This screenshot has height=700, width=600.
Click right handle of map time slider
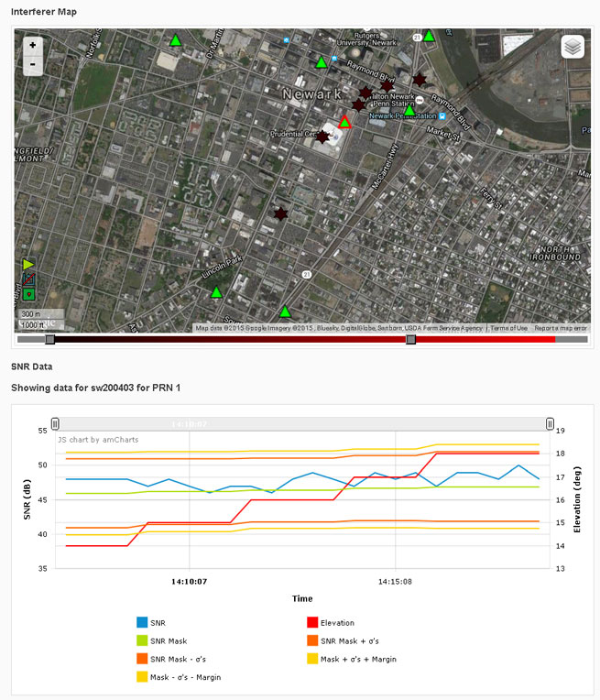click(x=411, y=339)
